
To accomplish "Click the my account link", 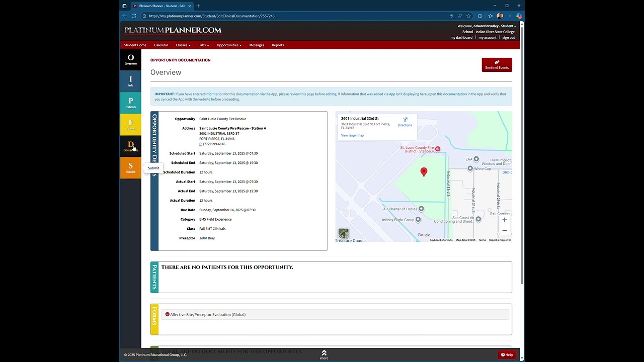I will pos(488,38).
